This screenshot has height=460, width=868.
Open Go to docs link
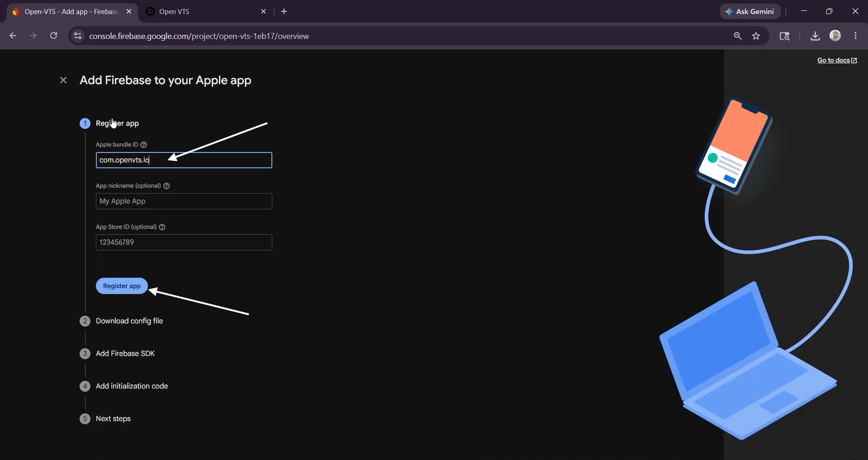837,60
